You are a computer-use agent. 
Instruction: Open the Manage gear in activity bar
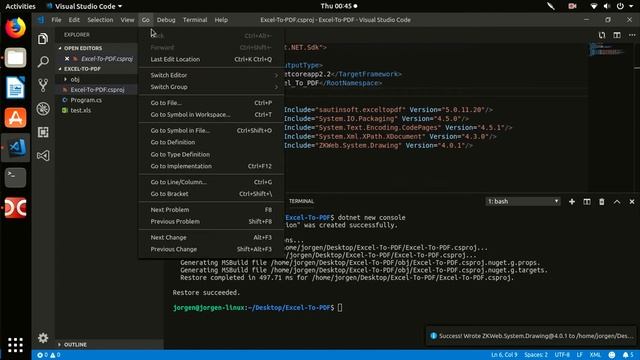43,338
